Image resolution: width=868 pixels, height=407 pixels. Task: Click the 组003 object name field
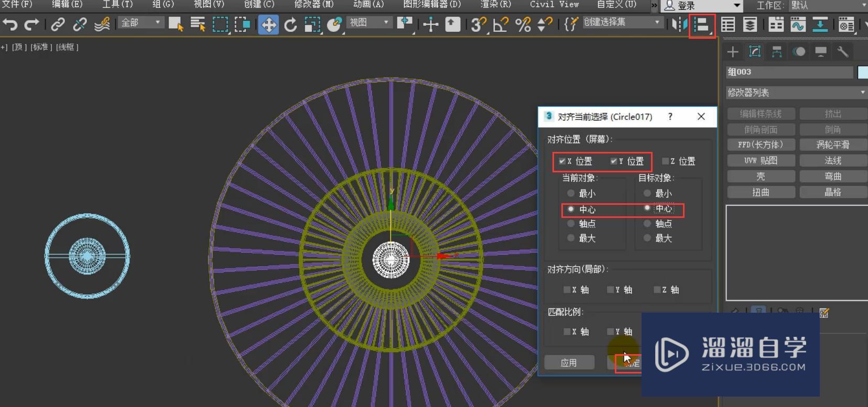pyautogui.click(x=789, y=72)
